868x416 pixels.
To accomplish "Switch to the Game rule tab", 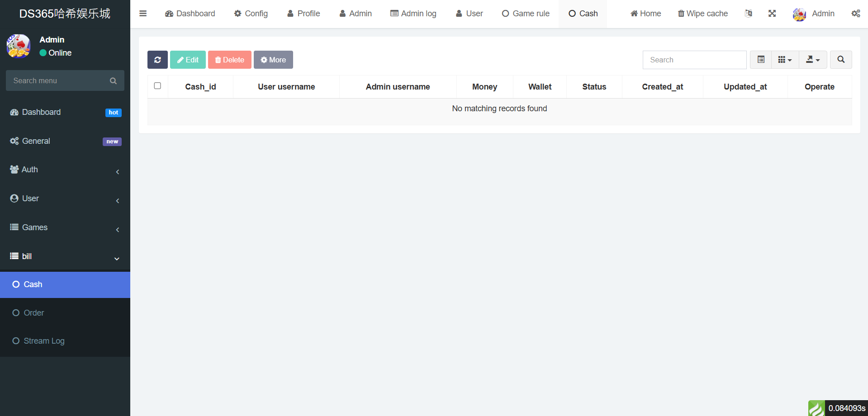I will coord(526,14).
